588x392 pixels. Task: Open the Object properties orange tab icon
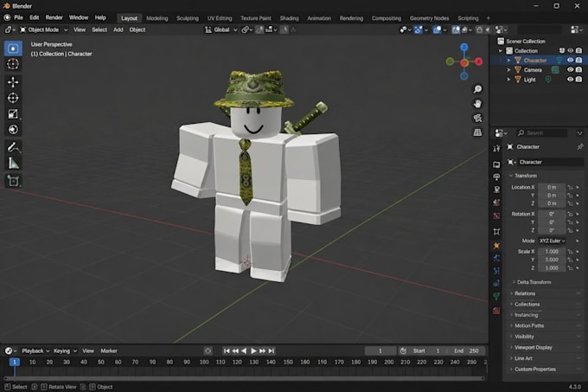[x=496, y=246]
